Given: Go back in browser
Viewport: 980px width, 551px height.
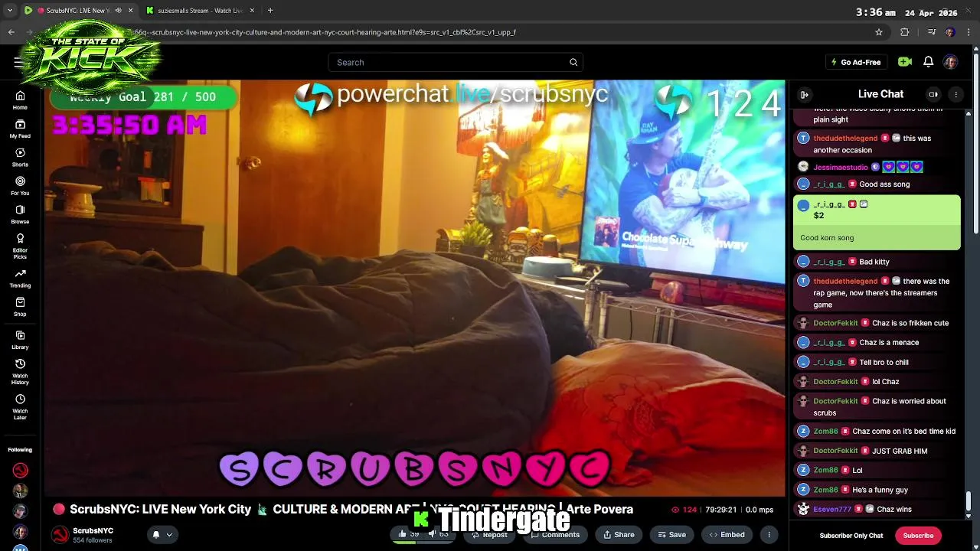Looking at the screenshot, I should click(x=11, y=32).
